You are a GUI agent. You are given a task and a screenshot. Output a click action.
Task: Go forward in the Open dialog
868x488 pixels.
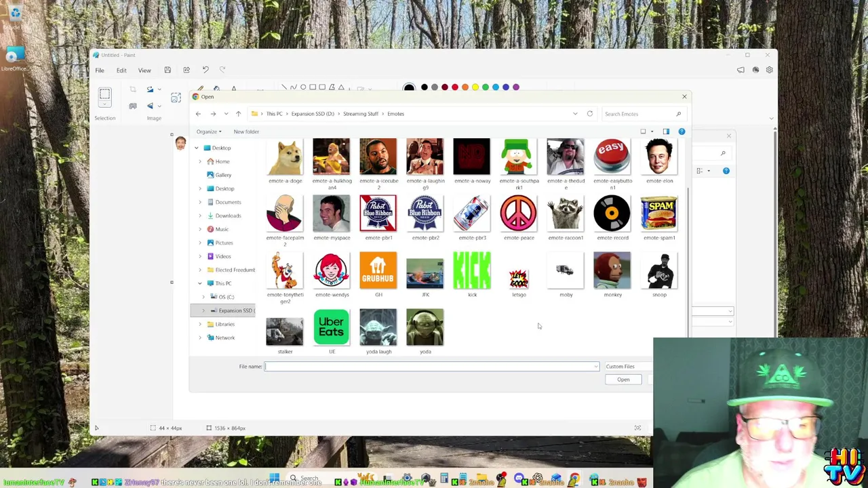pyautogui.click(x=213, y=114)
